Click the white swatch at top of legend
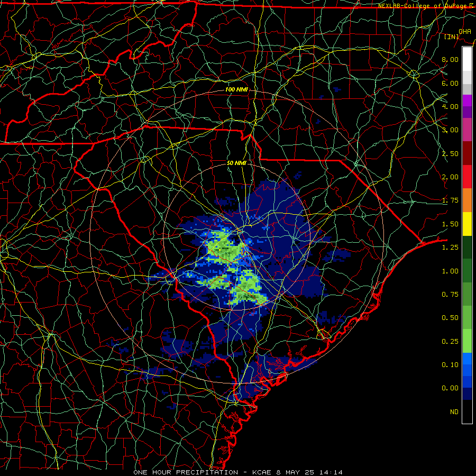This screenshot has width=476, height=476. click(467, 59)
